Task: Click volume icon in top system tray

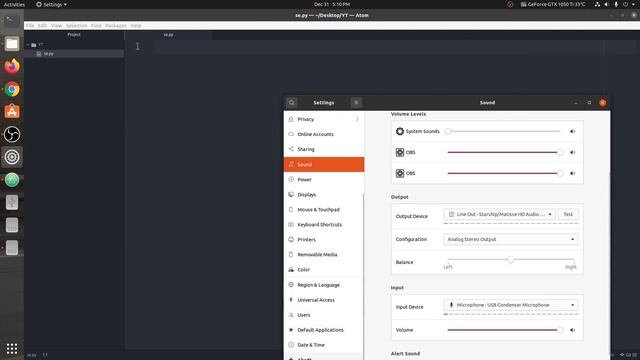Action: point(607,4)
